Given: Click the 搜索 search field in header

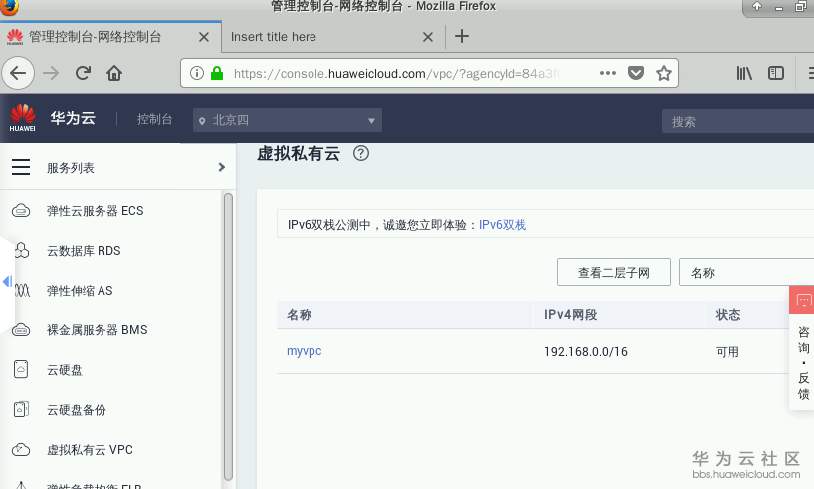Looking at the screenshot, I should pos(738,121).
